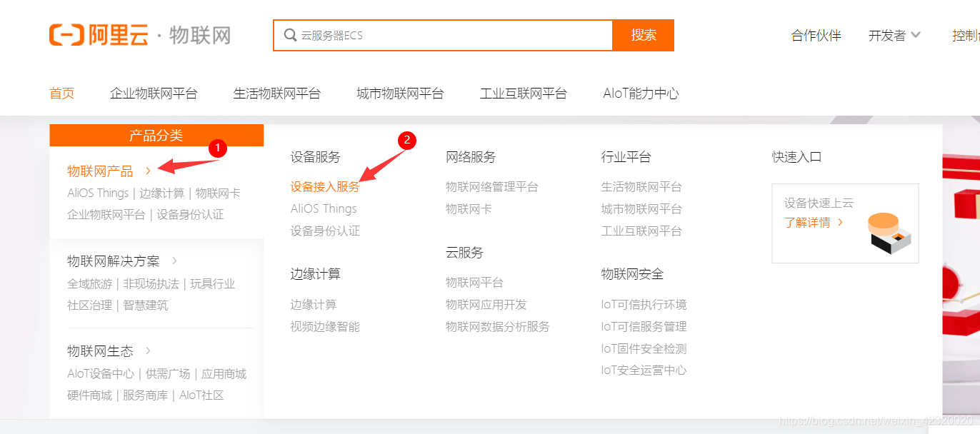This screenshot has width=980, height=434.
Task: Open the AIoT社区 link
Action: [x=201, y=395]
